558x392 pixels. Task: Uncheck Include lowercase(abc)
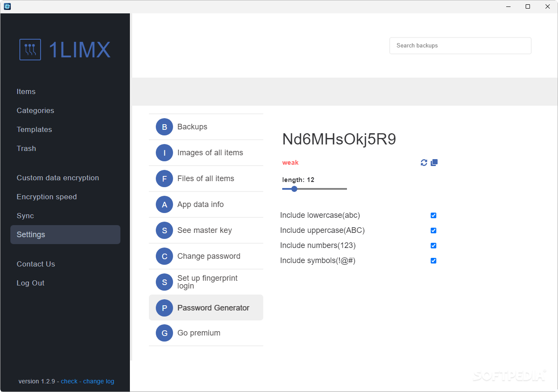tap(433, 215)
